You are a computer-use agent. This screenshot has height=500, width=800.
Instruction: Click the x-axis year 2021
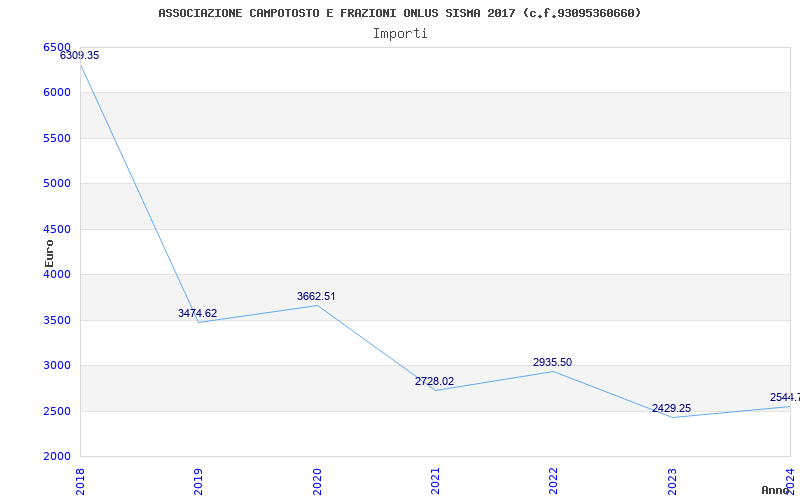pos(435,481)
